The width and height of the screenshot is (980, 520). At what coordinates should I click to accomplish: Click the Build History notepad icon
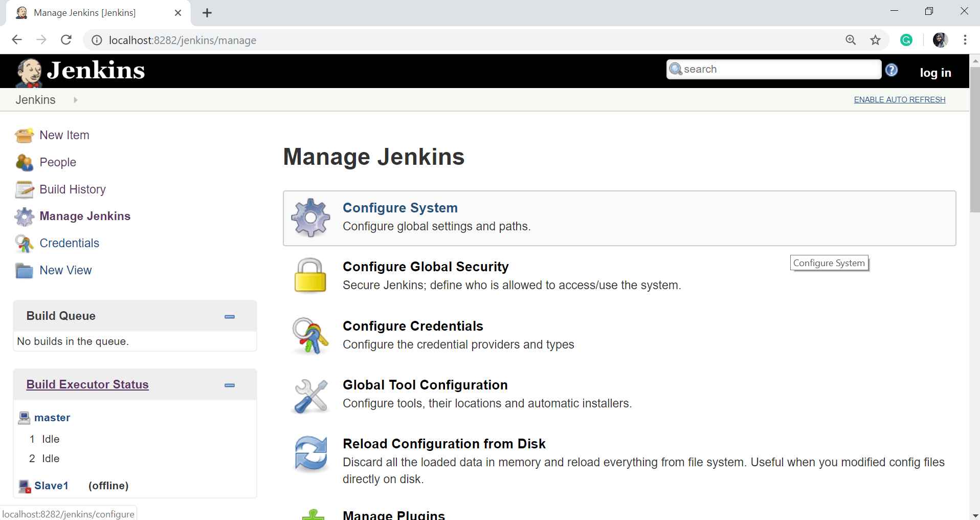pyautogui.click(x=24, y=189)
